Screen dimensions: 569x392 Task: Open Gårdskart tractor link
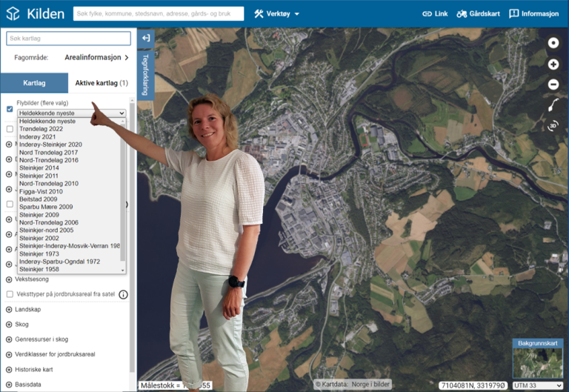[x=478, y=14]
